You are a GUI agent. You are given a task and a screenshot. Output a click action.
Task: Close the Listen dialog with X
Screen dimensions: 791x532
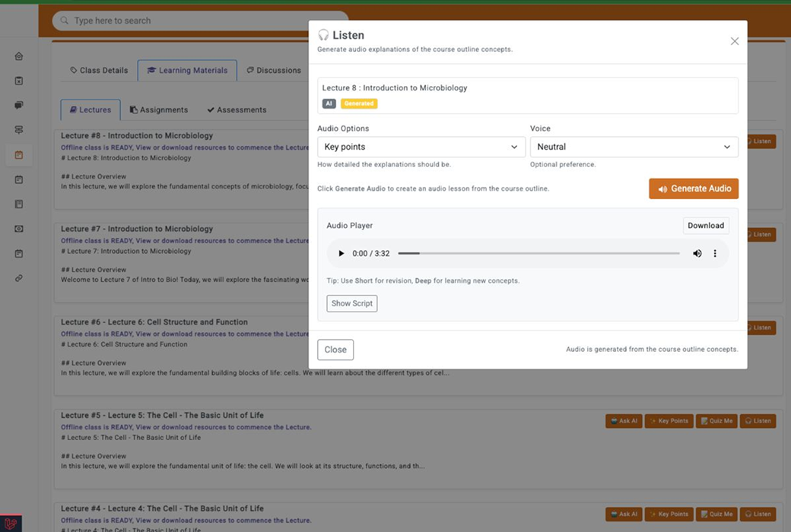click(x=734, y=42)
